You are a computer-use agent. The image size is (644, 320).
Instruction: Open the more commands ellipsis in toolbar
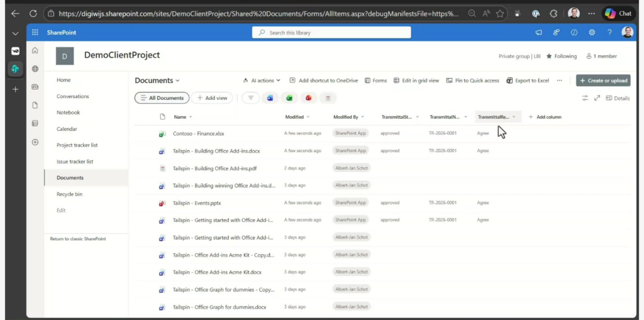pos(559,80)
